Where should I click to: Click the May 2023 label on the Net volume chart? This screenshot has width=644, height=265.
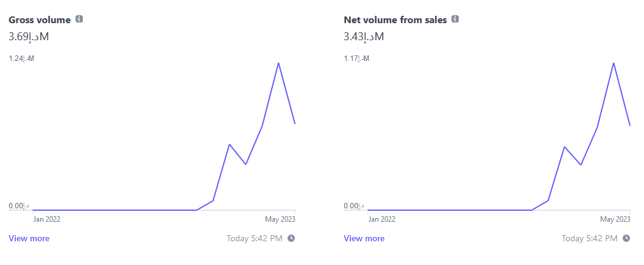[615, 219]
